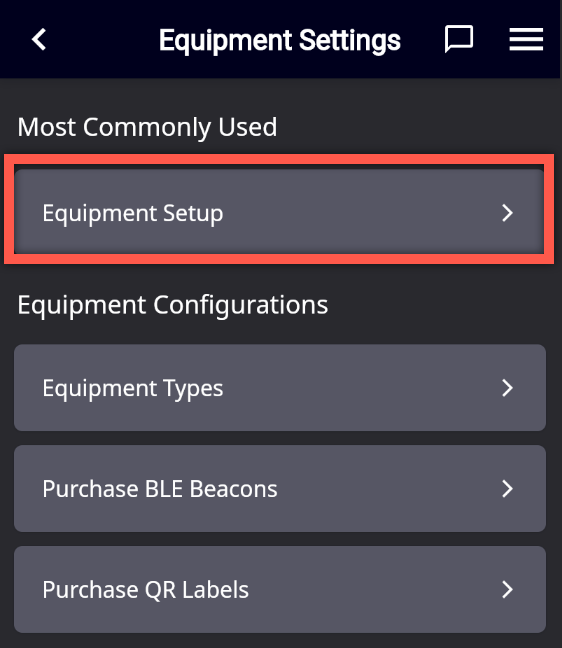The image size is (562, 648).
Task: Click the Equipment Configurations section heading
Action: [173, 306]
